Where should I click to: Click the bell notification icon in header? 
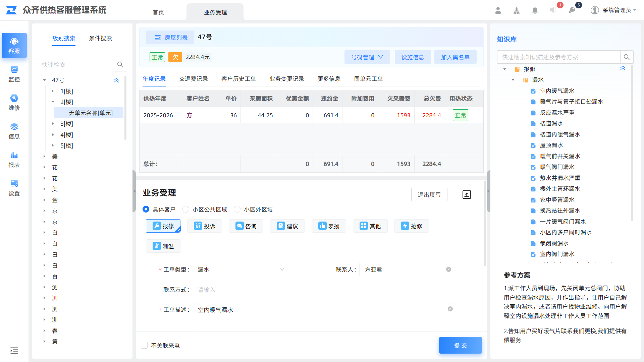535,10
